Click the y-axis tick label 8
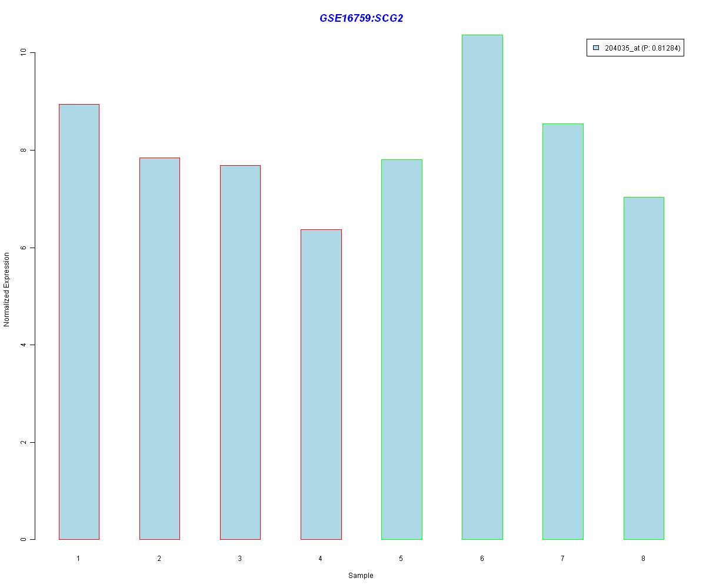This screenshot has width=706, height=588. [x=24, y=150]
